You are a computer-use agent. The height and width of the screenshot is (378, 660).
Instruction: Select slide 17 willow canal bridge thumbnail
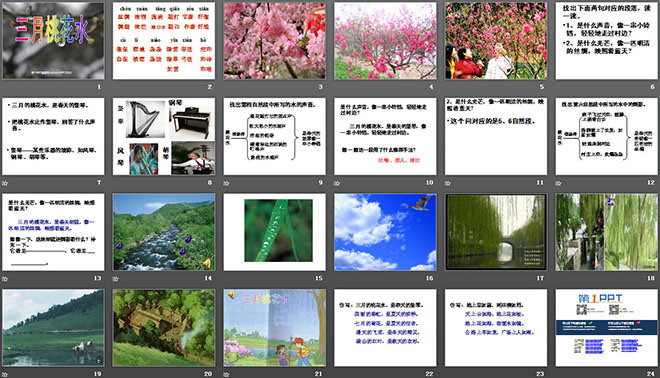pos(496,232)
